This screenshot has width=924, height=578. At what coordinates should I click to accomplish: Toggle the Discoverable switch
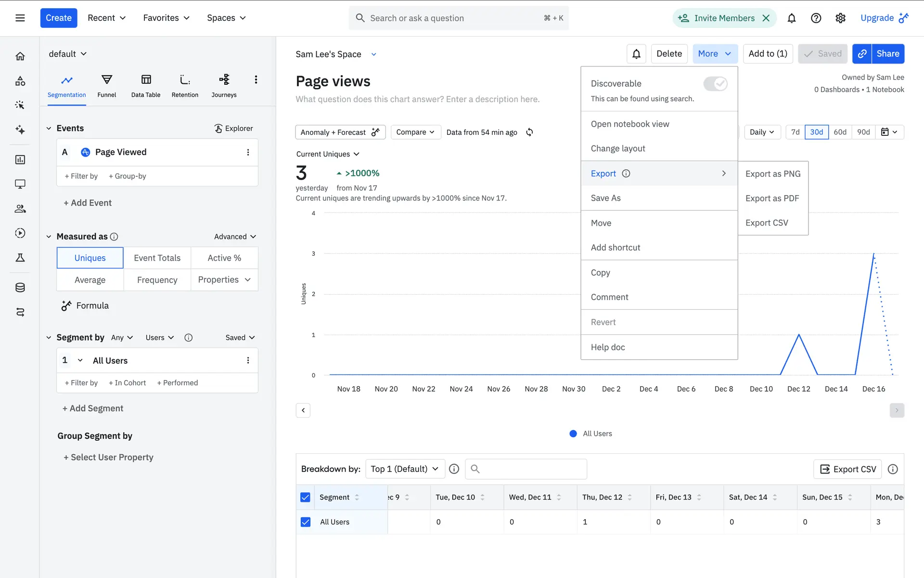tap(715, 84)
